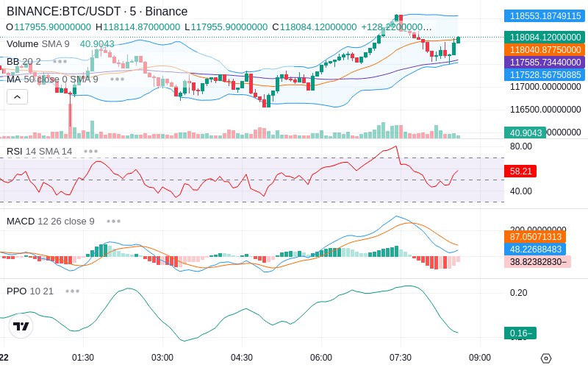The image size is (588, 368).
Task: Open the BB indicator more options dots
Action: (x=60, y=61)
